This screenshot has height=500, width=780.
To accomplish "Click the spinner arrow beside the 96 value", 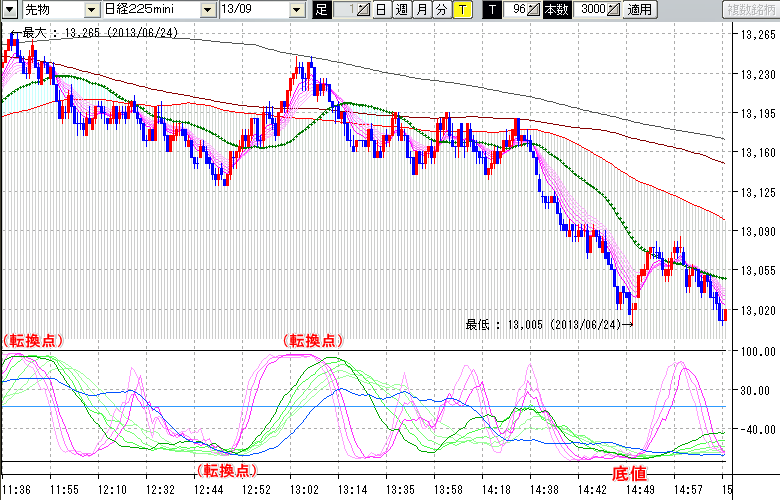I will pyautogui.click(x=534, y=10).
